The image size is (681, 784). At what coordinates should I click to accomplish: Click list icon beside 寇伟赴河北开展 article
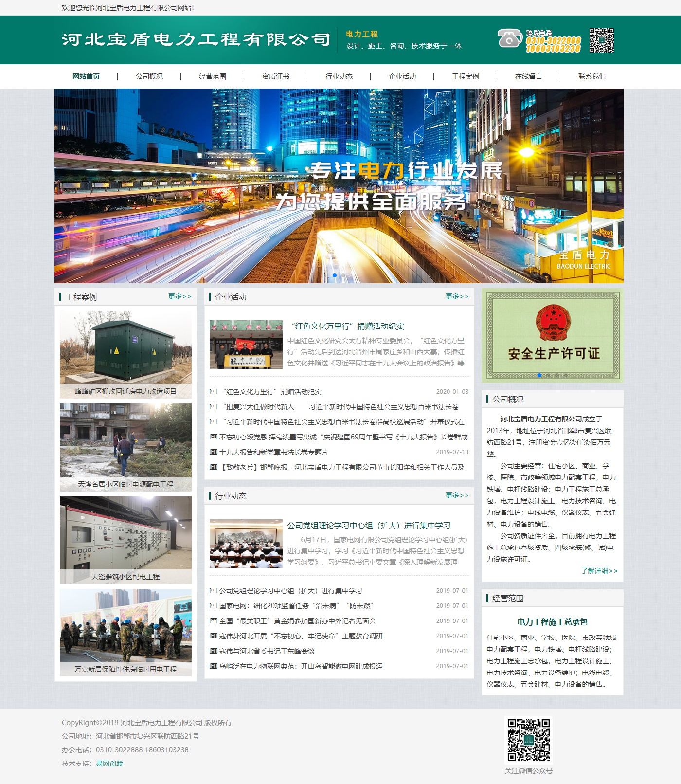213,636
